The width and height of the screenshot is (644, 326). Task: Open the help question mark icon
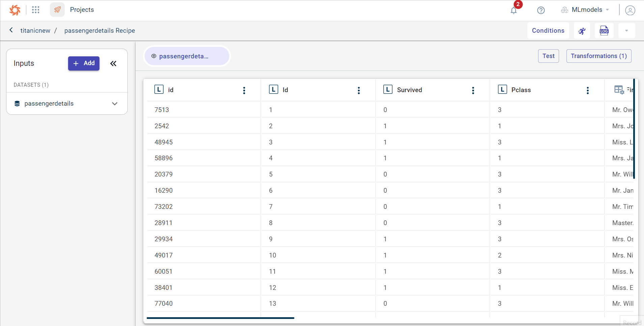pos(541,10)
